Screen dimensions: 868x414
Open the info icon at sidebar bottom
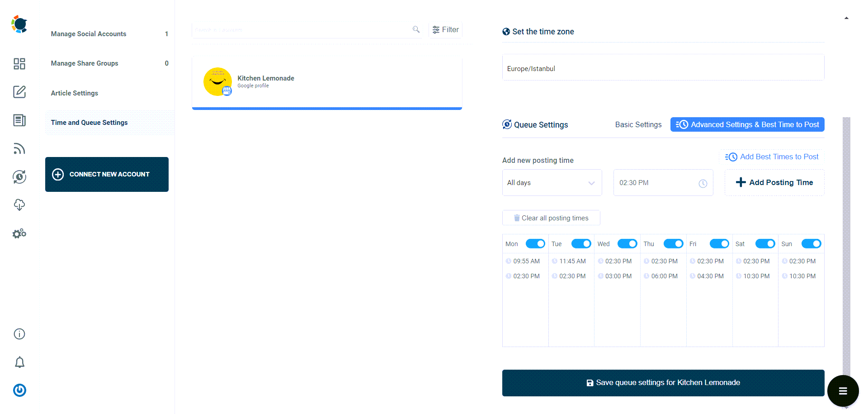[x=19, y=334]
